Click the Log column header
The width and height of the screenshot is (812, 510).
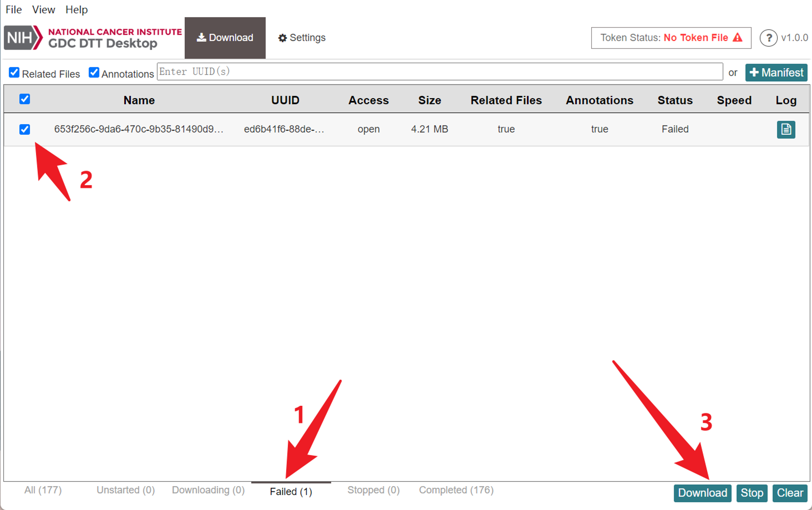coord(786,100)
